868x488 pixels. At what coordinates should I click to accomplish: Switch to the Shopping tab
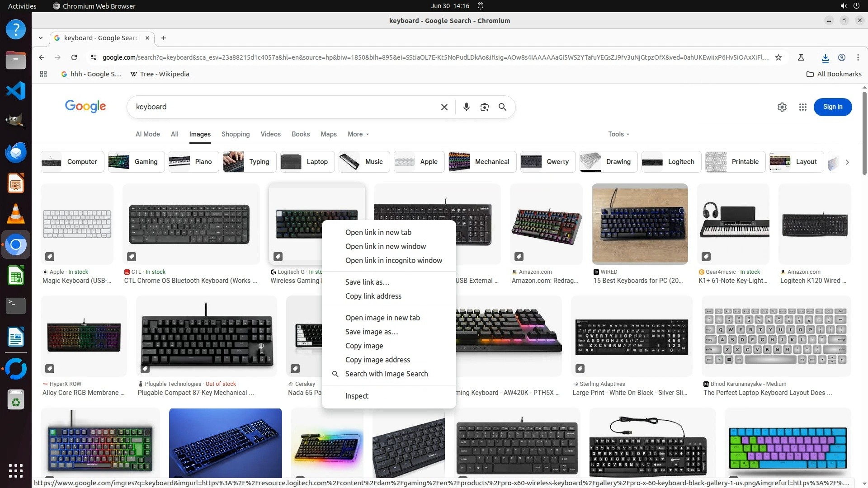tap(235, 134)
